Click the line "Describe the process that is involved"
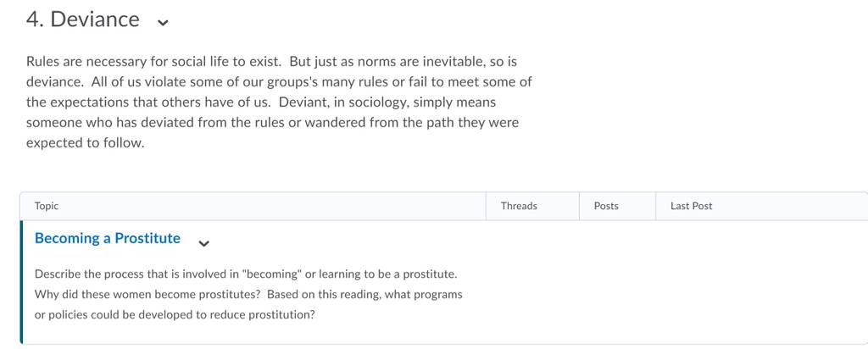Screen dimensions: 868x349 point(246,274)
